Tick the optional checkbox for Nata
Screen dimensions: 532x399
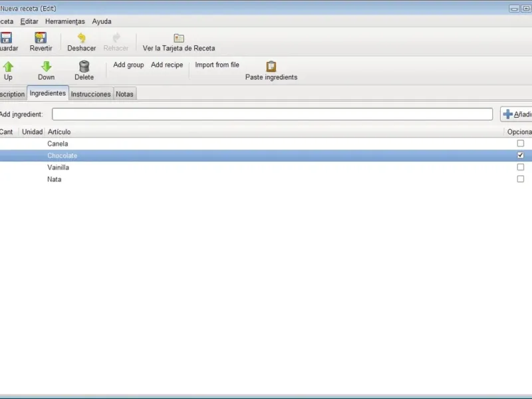520,179
